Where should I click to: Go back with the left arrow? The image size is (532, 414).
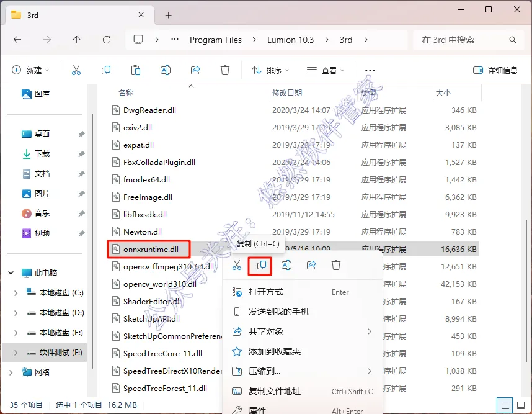[17, 40]
